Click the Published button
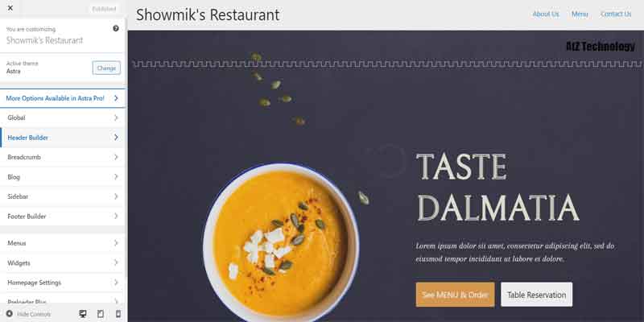 click(x=104, y=9)
